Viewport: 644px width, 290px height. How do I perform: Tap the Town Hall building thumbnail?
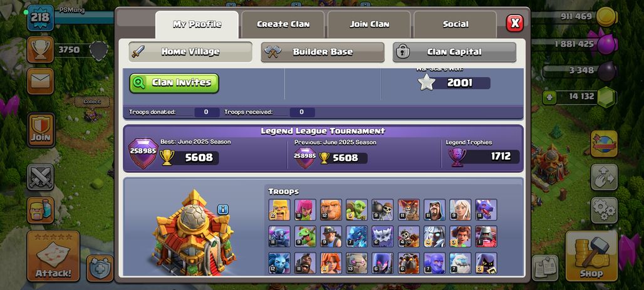[193, 233]
